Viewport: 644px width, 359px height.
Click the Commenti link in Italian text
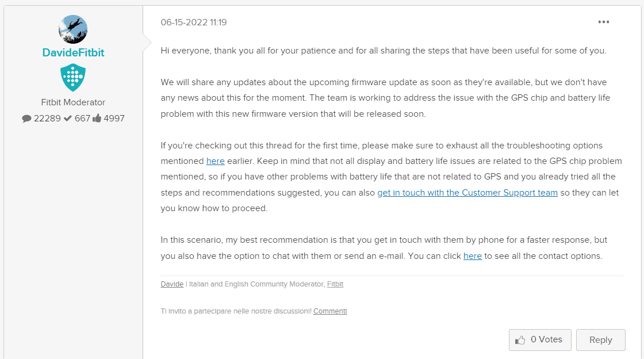[x=329, y=311]
